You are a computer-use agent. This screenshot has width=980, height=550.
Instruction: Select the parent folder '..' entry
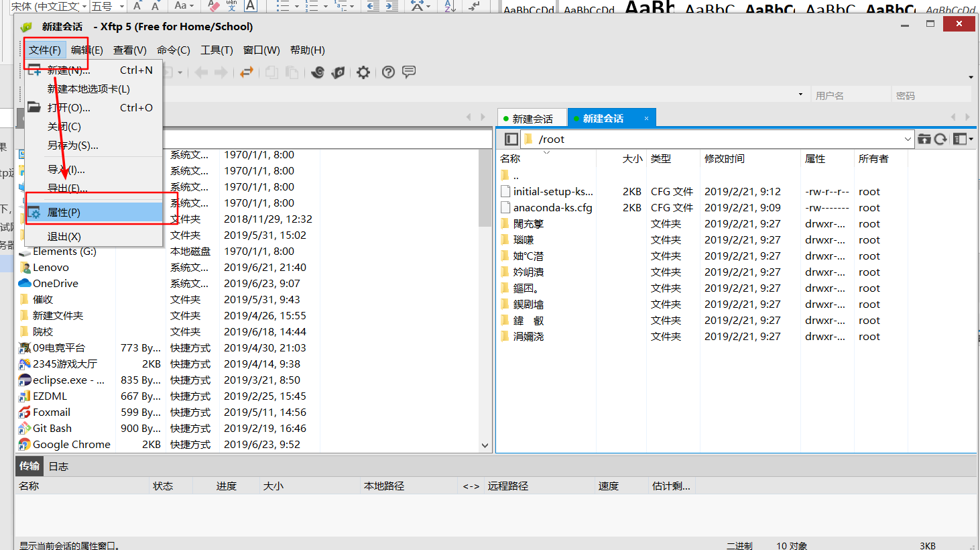(x=515, y=175)
